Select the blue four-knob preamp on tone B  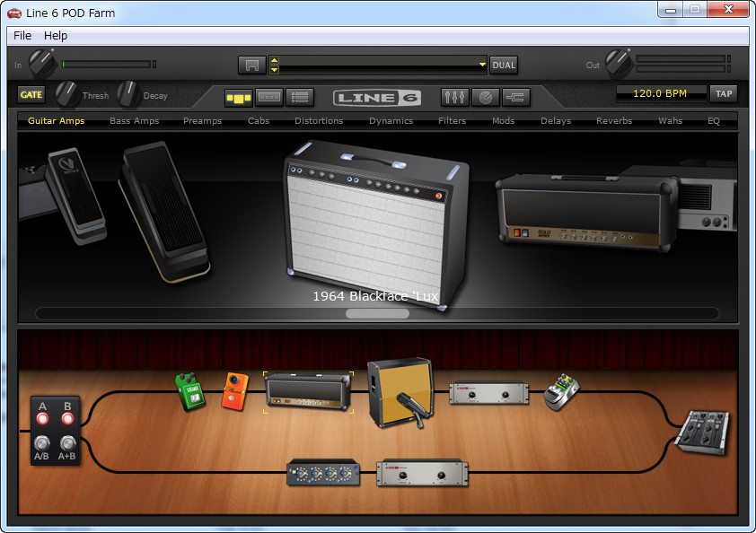[323, 472]
